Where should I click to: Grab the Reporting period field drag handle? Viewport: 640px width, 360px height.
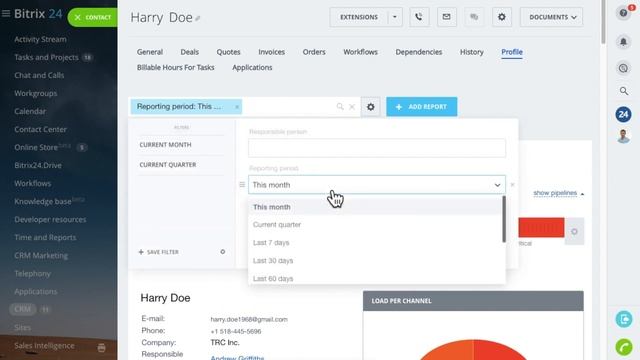pos(242,185)
